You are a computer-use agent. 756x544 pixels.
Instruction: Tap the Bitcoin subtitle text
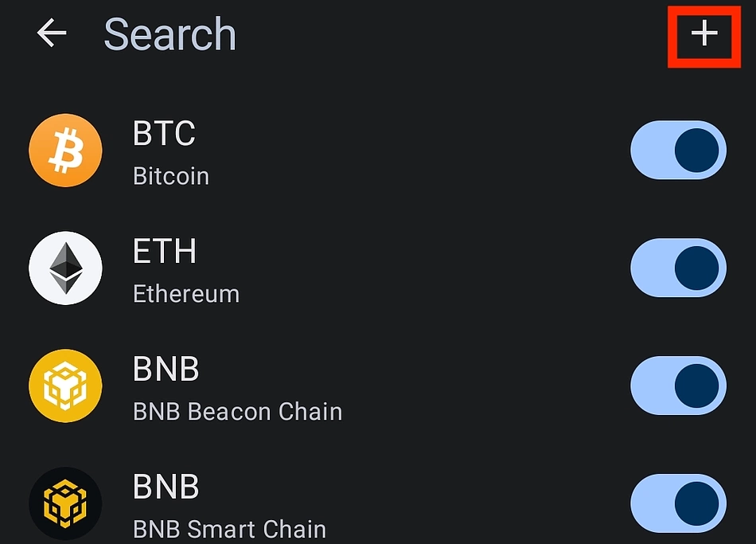pos(171,176)
